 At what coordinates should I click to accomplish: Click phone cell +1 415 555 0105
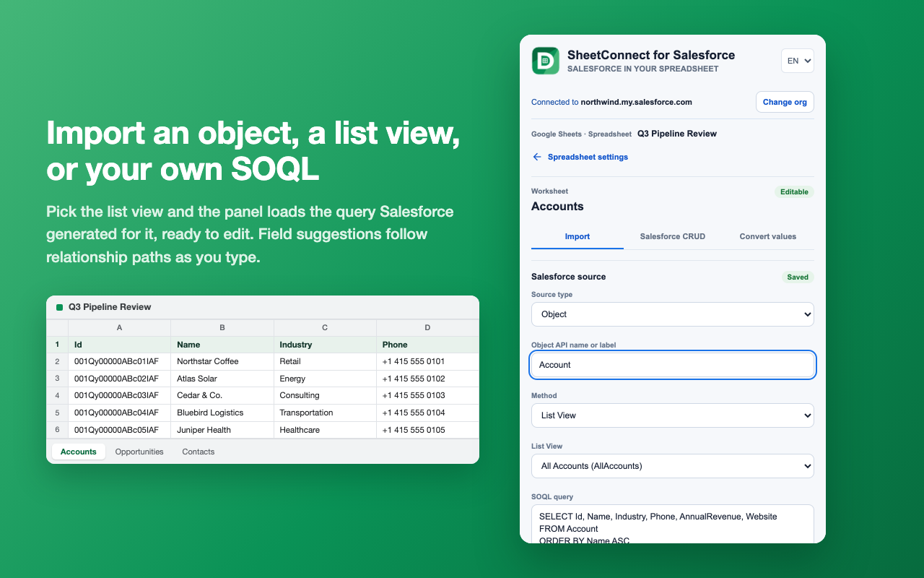427,430
